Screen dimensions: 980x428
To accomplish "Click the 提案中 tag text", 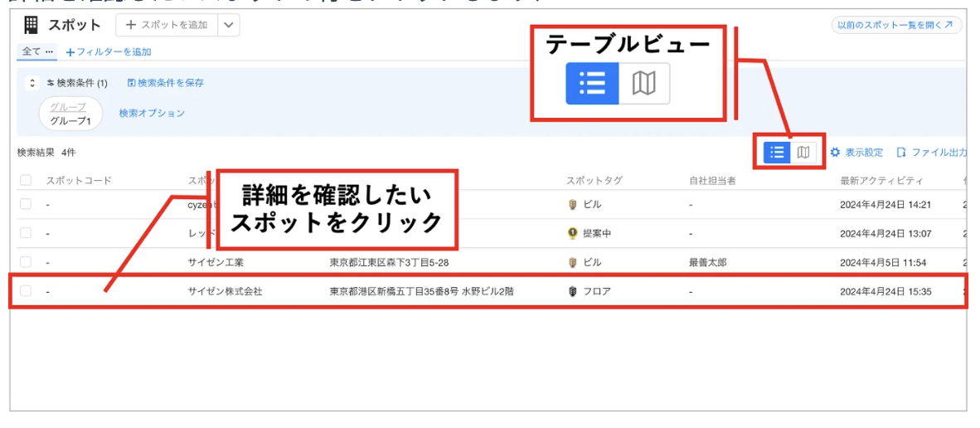I will (x=596, y=234).
